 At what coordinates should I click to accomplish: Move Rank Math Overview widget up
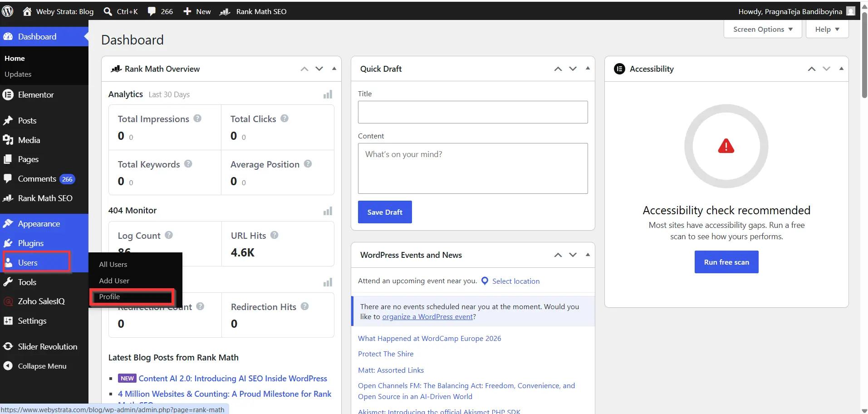[304, 69]
